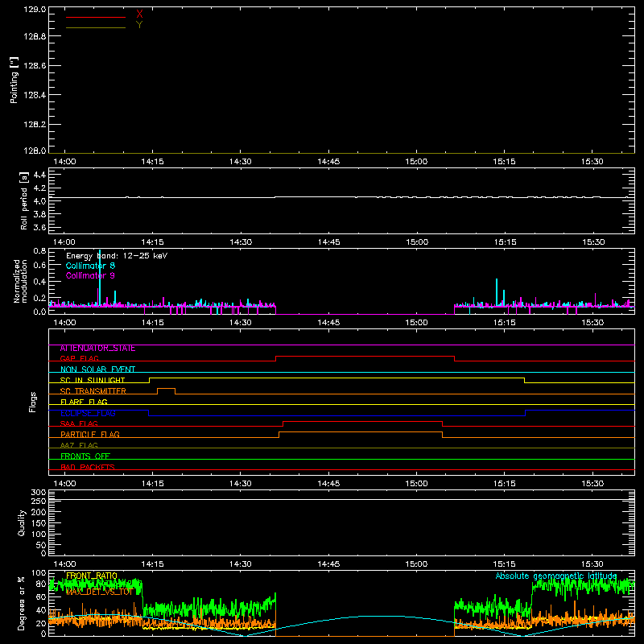Click the yellow FRONT_RATIO legend label
This screenshot has height=644, width=644.
92,576
